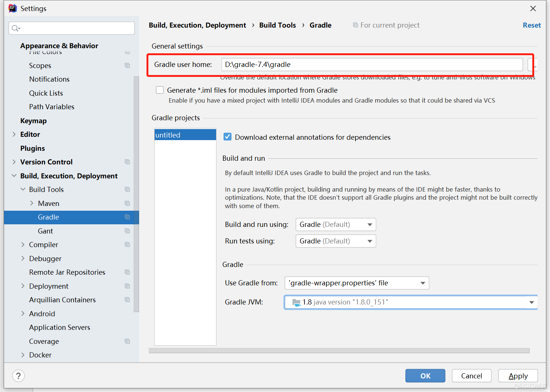Click the project-level icon beside Remote Jar Repositories

click(127, 272)
